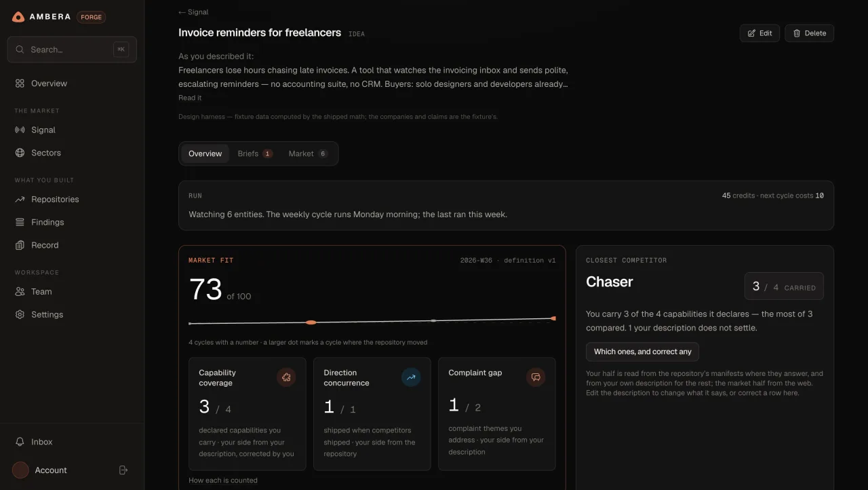Viewport: 868px width, 490px height.
Task: Click the Capability coverage puzzle icon
Action: click(286, 377)
